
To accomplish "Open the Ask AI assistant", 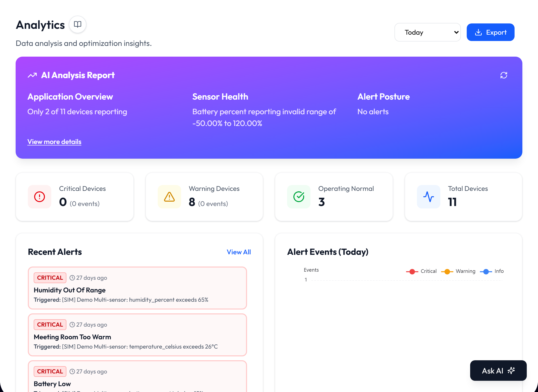I will point(498,371).
